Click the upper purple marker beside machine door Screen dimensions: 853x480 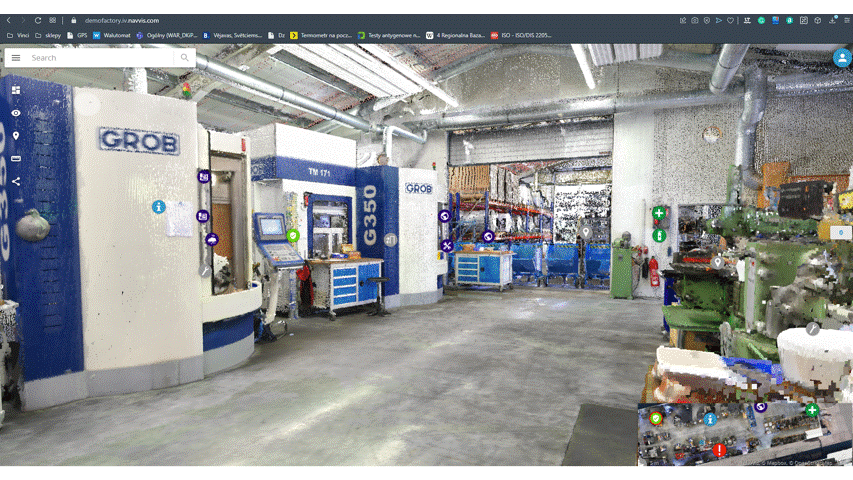pyautogui.click(x=203, y=176)
